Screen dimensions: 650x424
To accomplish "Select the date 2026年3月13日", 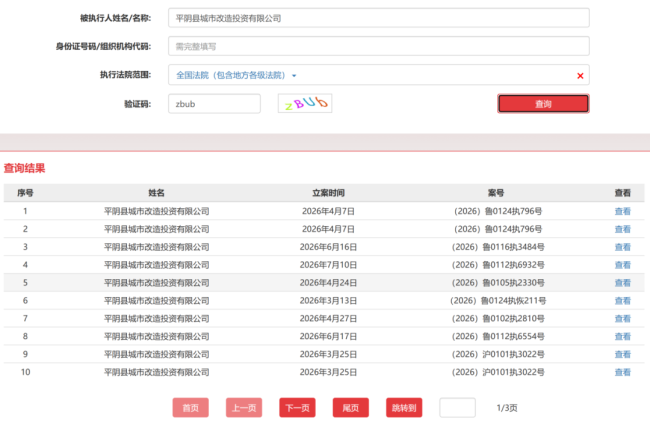I will [328, 300].
